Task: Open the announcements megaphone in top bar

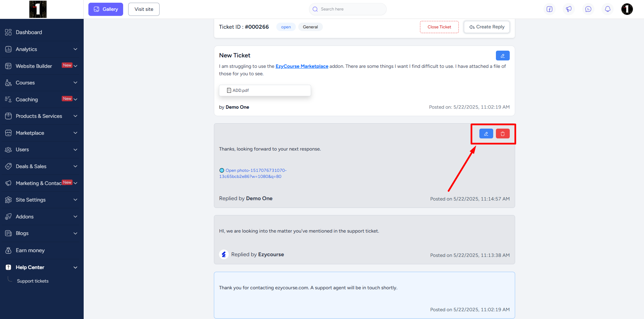Action: coord(569,9)
